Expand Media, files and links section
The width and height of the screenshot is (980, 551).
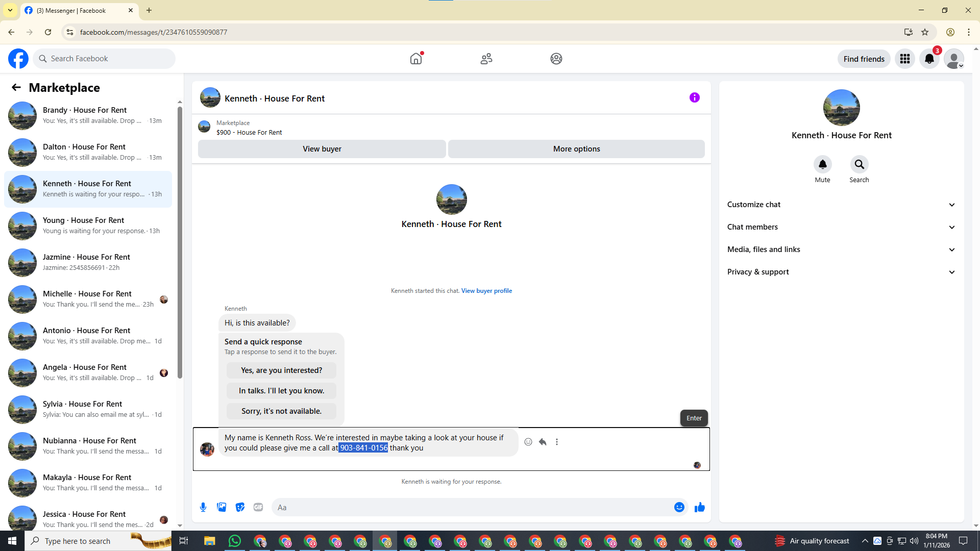tap(841, 249)
